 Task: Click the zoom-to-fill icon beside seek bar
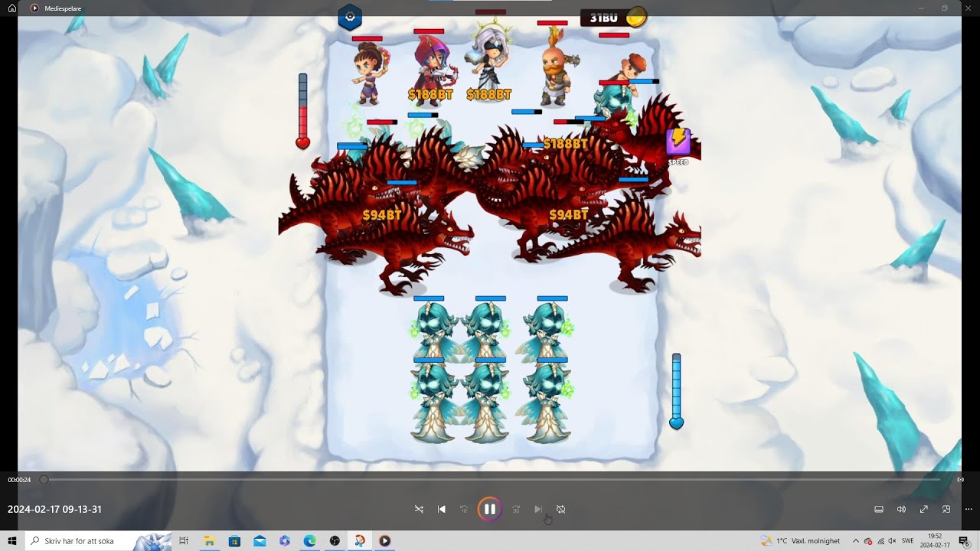pyautogui.click(x=960, y=480)
